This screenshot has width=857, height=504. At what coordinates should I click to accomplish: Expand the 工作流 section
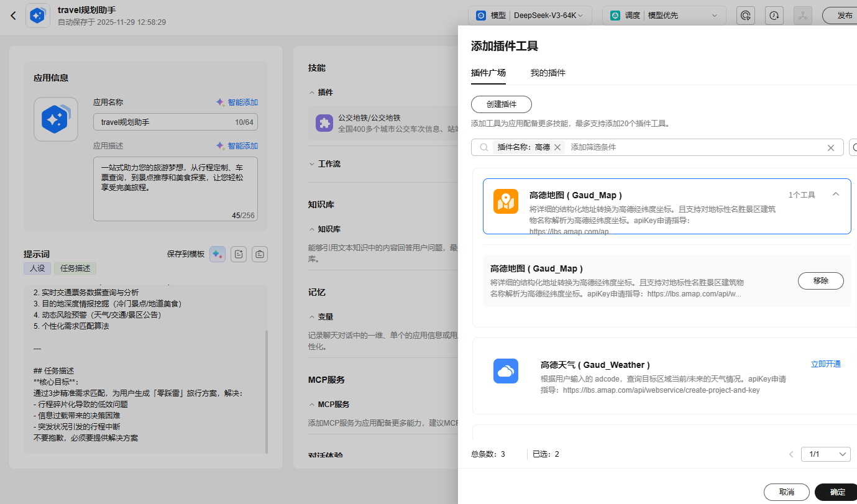pos(312,164)
